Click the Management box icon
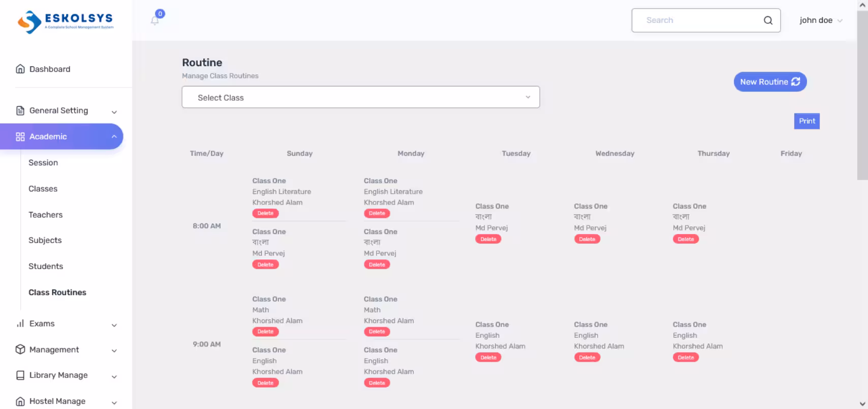 (x=20, y=349)
